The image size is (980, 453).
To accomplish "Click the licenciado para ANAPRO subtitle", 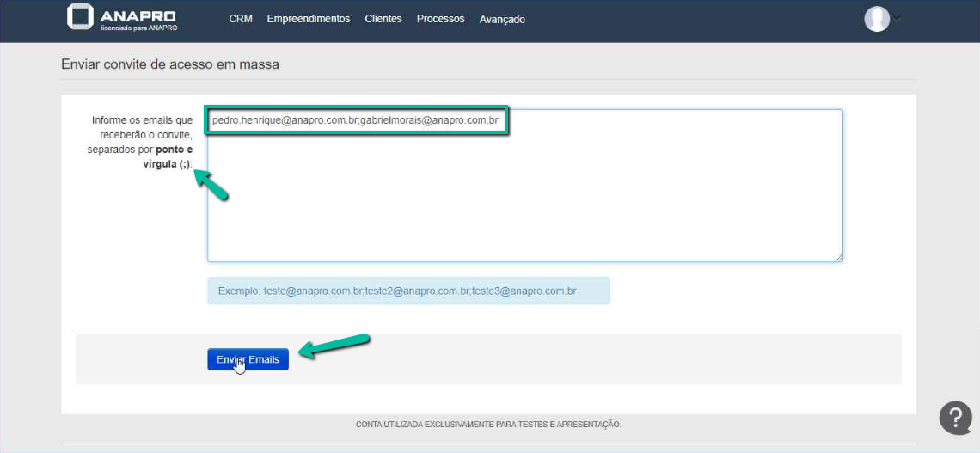I will click(138, 28).
